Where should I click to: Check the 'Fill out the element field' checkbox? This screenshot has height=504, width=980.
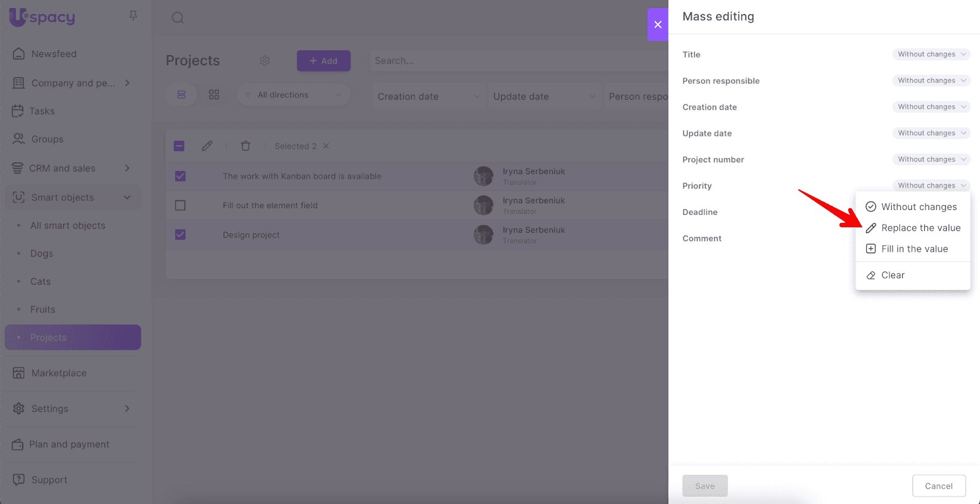click(180, 206)
